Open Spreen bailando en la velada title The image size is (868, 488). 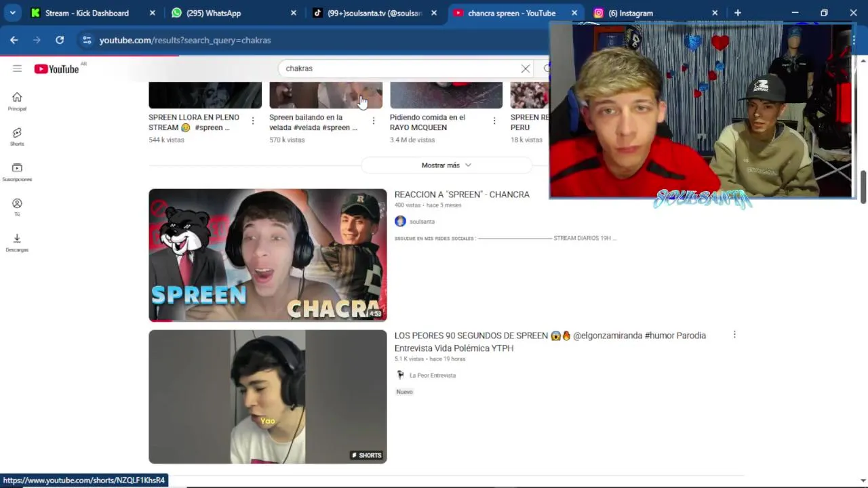[313, 122]
